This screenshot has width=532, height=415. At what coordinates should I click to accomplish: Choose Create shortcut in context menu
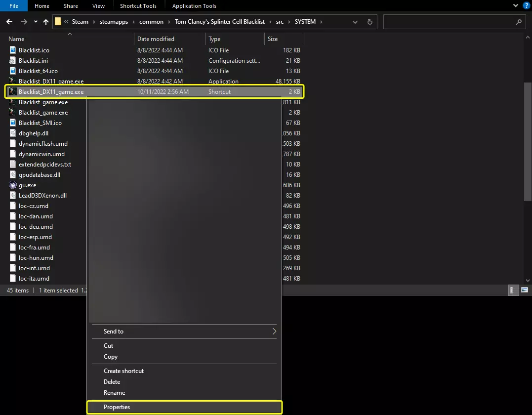click(123, 371)
